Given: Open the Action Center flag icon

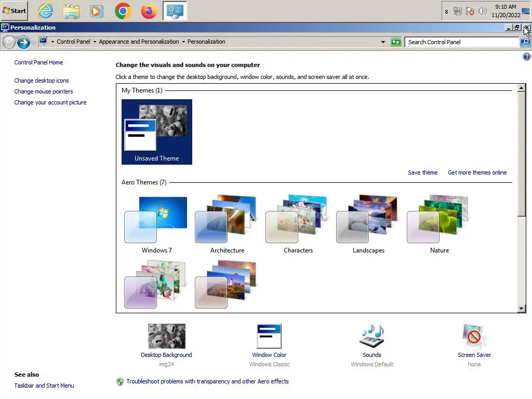Looking at the screenshot, I should (470, 11).
